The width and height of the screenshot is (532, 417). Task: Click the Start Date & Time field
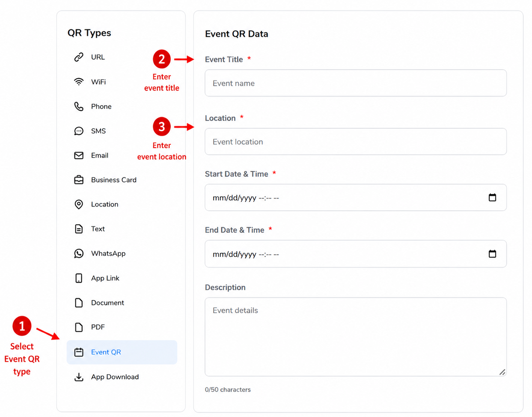point(356,198)
